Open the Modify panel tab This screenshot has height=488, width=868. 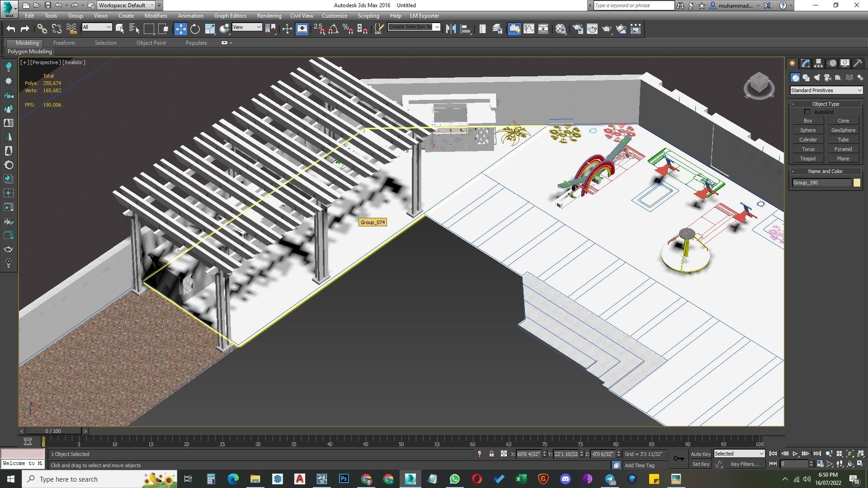pos(805,63)
